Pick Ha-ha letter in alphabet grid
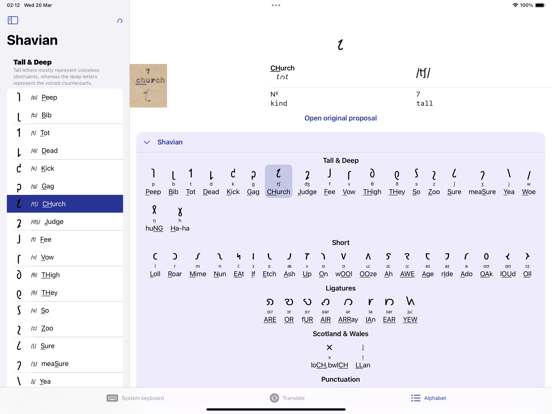 click(180, 218)
